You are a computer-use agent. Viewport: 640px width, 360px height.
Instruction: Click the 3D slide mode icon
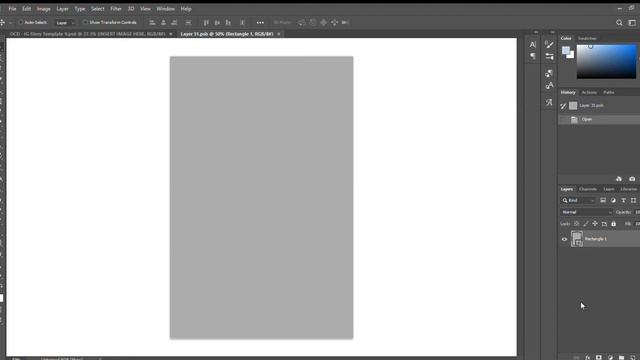pos(335,23)
